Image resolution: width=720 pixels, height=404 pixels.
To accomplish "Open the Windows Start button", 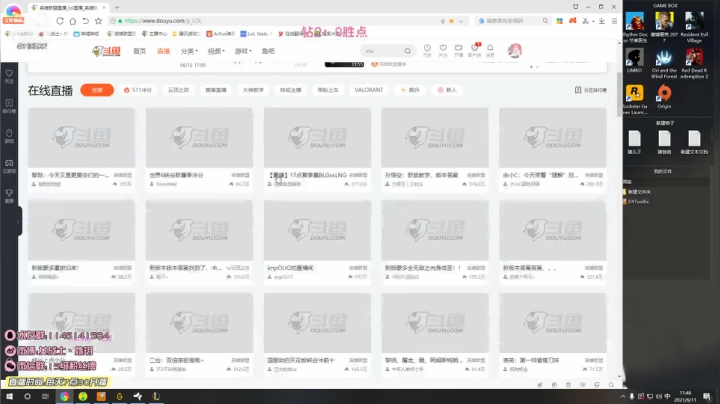I will [x=9, y=396].
